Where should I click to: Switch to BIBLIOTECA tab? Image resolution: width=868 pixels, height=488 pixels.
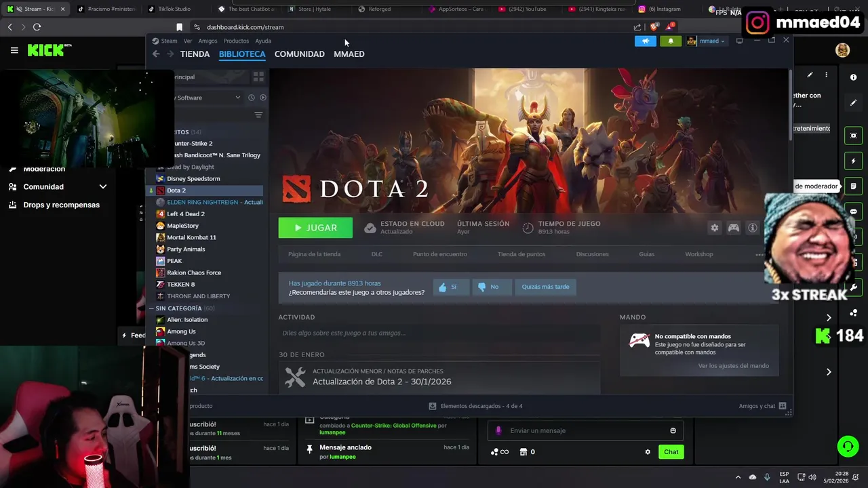point(242,54)
